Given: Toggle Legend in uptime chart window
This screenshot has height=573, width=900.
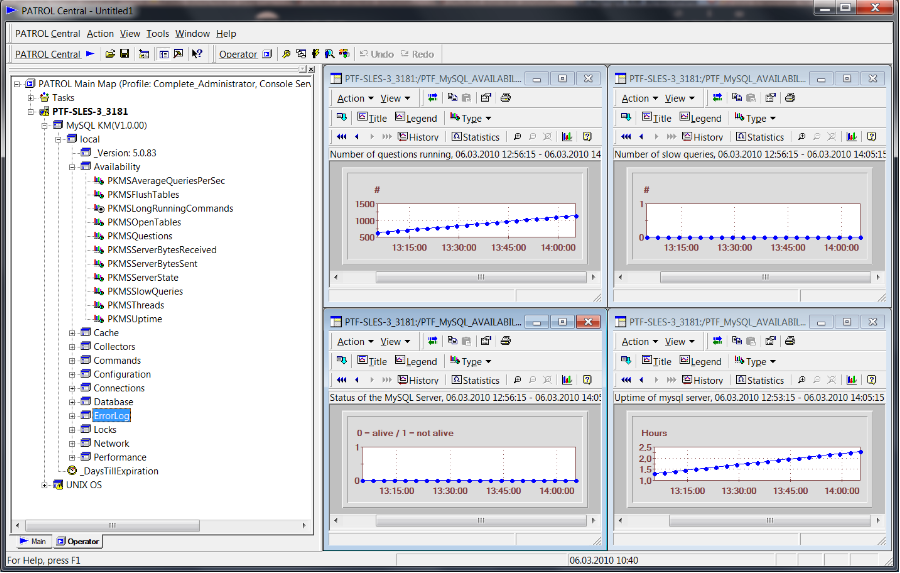Looking at the screenshot, I should (700, 361).
